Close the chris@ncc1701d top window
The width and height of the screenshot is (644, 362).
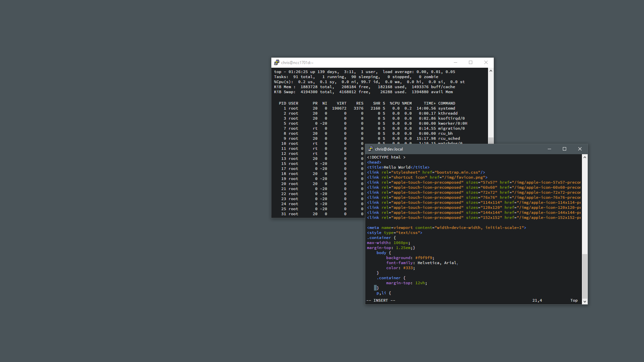[486, 63]
